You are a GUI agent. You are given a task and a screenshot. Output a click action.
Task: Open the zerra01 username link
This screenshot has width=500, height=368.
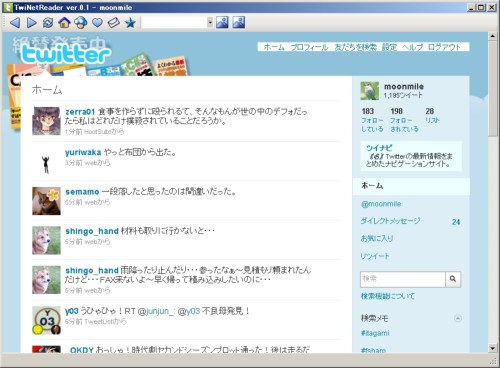[80, 112]
